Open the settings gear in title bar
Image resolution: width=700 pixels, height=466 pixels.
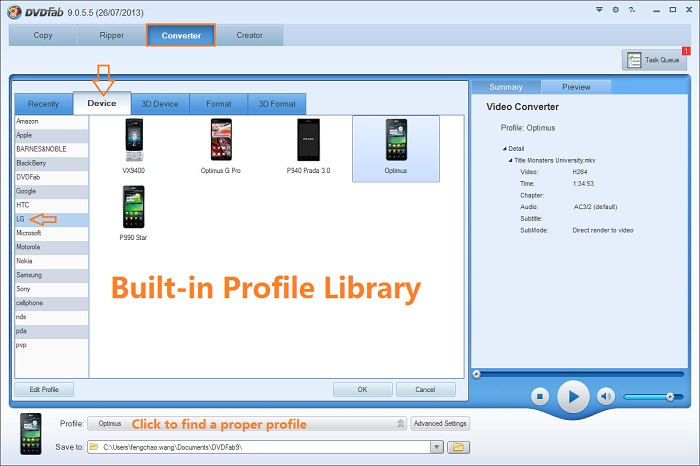616,9
